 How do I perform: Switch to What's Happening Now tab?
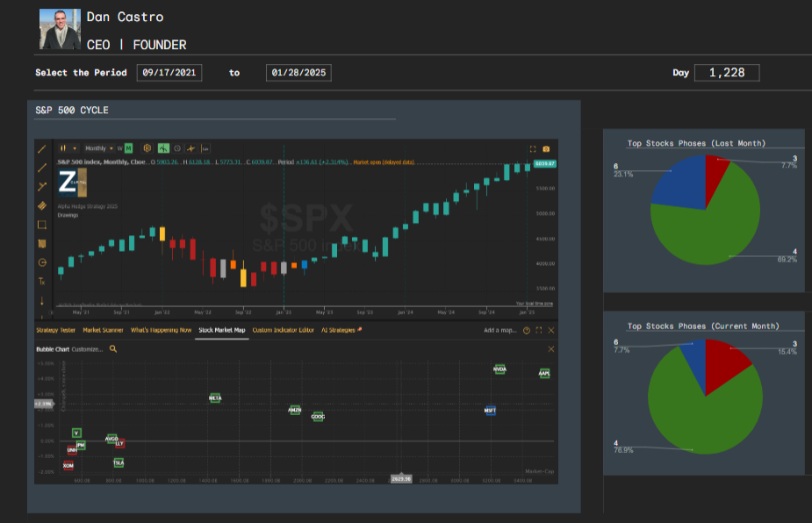[x=161, y=330]
